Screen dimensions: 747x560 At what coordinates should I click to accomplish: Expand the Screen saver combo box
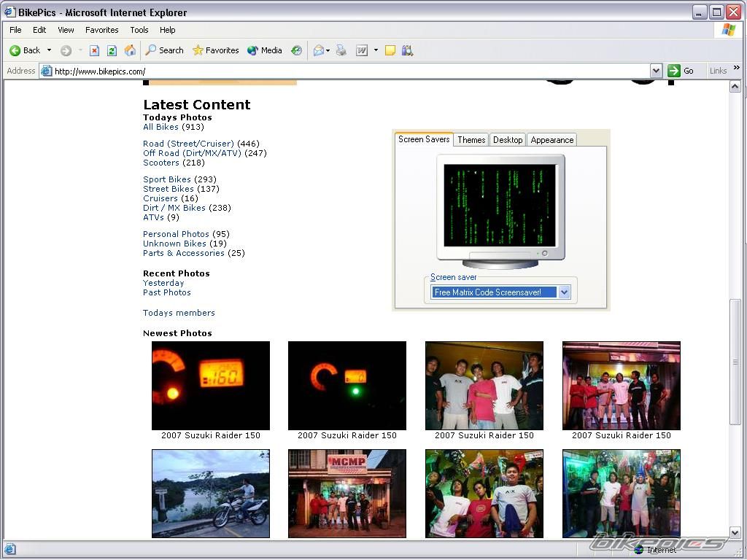[x=564, y=292]
